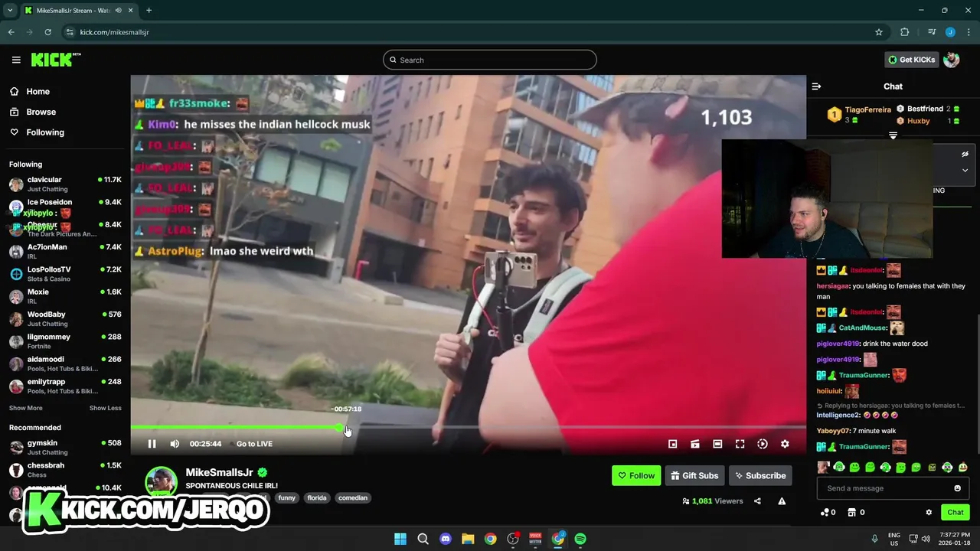Click MikeSmallsJr streamer avatar
This screenshot has width=980, height=551.
click(x=162, y=481)
